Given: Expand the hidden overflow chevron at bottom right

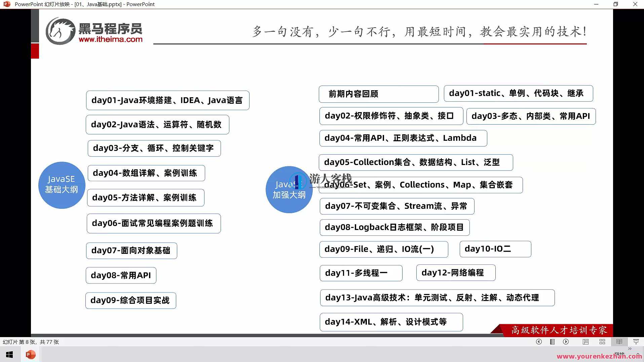Looking at the screenshot, I should click(x=629, y=350).
